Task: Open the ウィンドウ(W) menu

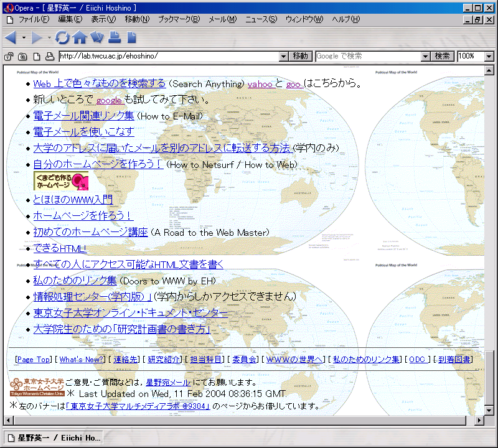Action: [x=304, y=19]
